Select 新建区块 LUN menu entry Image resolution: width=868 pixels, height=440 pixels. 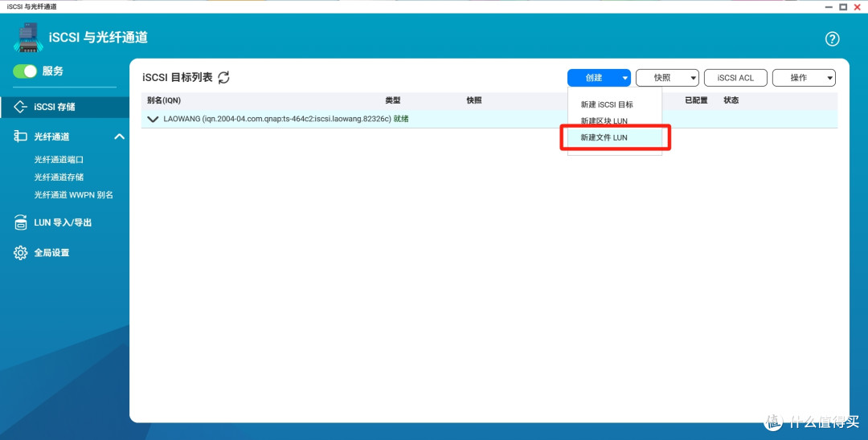604,121
